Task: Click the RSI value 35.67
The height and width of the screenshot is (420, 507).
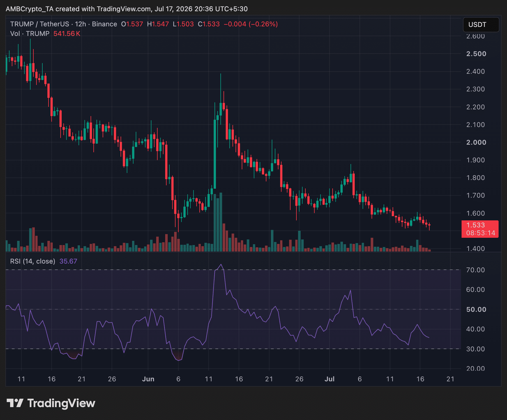Action: [x=68, y=261]
